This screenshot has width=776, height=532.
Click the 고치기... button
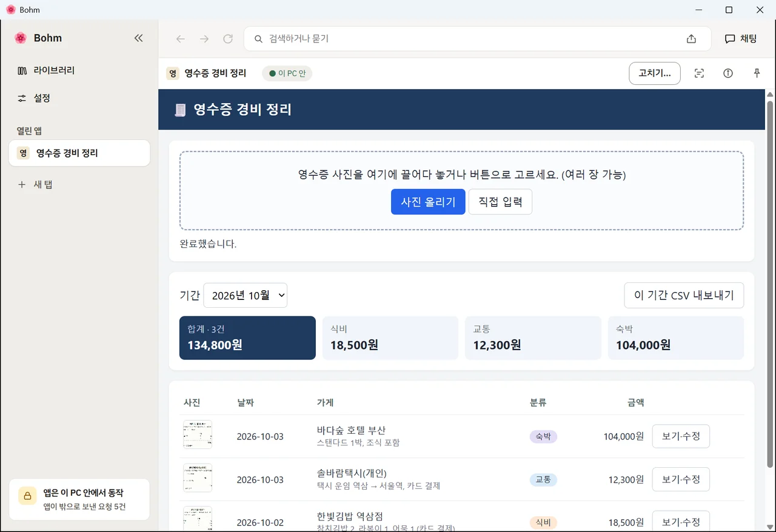click(x=655, y=73)
